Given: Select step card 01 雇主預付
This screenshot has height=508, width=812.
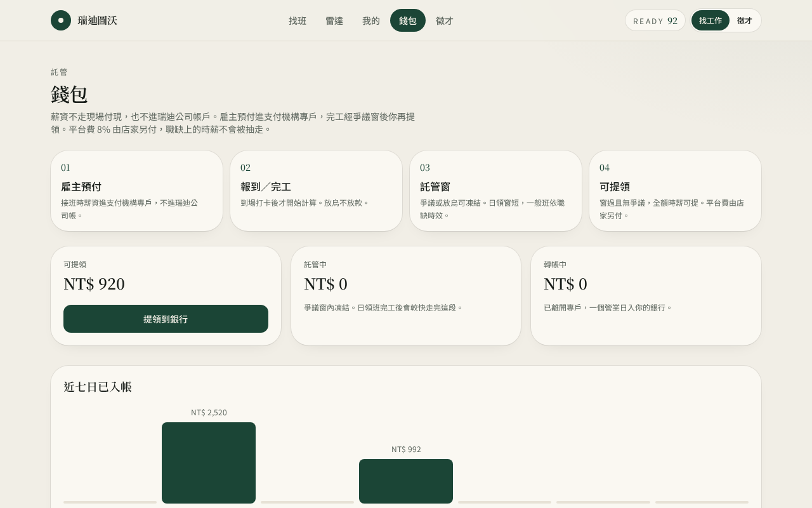Looking at the screenshot, I should point(137,190).
